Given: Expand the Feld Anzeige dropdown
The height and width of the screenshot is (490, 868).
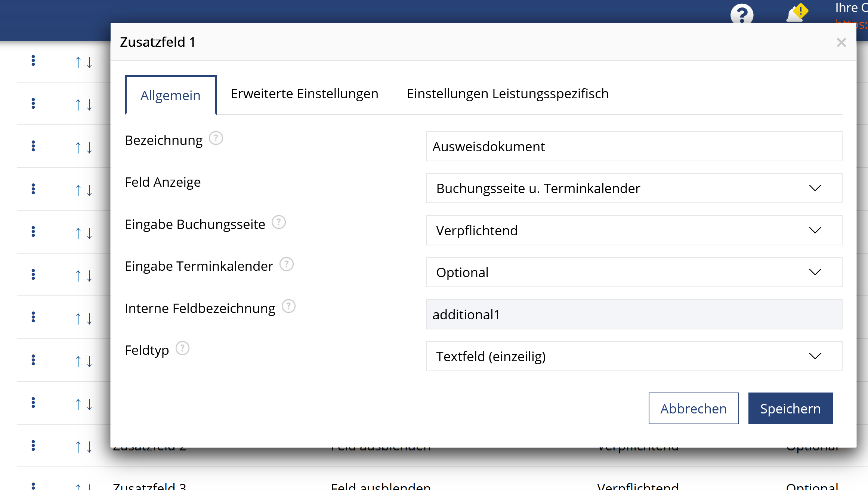Looking at the screenshot, I should 634,188.
